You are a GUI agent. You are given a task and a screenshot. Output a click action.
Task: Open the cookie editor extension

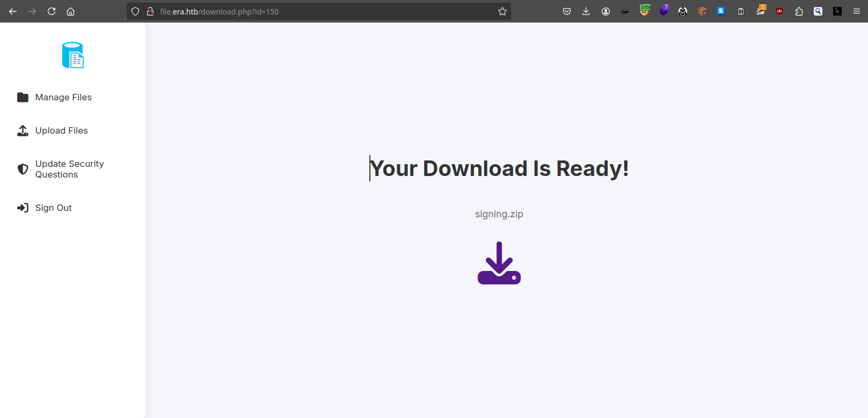pos(702,11)
